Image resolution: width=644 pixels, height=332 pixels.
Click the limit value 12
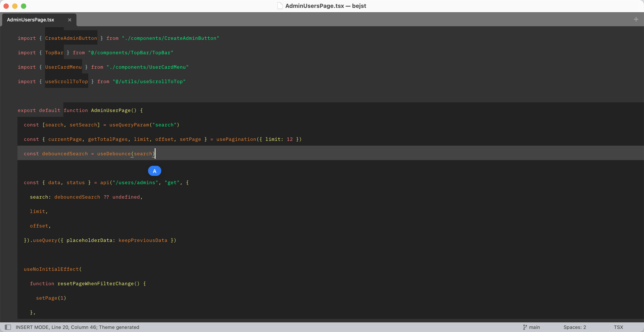click(289, 139)
